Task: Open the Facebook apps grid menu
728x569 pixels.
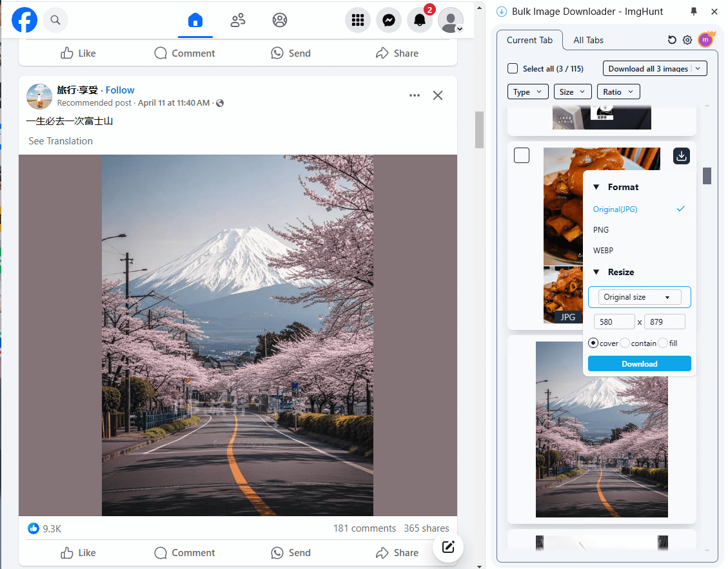Action: [x=357, y=20]
